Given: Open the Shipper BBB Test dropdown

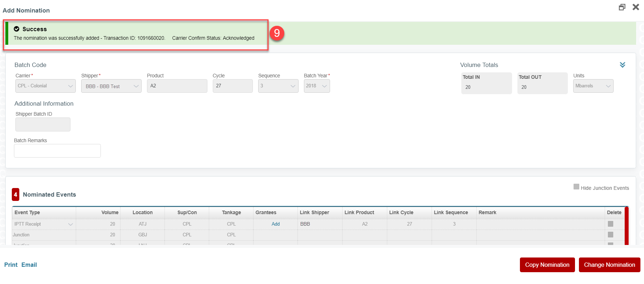Looking at the screenshot, I should coord(111,86).
